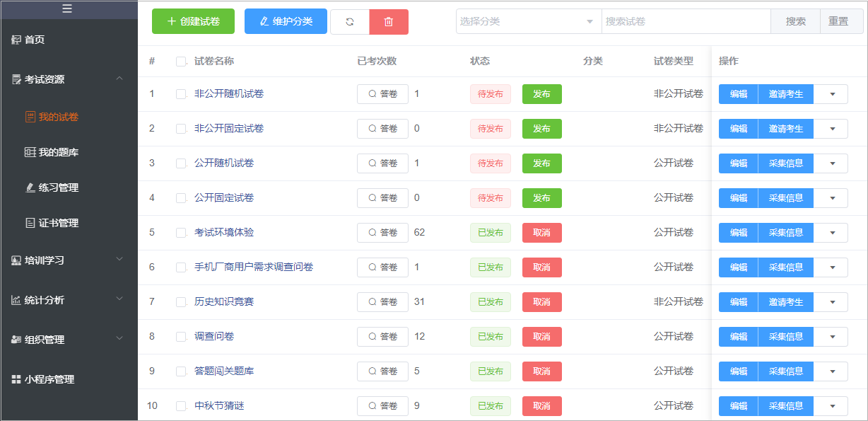Click the 试卷类型 column header

coord(674,62)
